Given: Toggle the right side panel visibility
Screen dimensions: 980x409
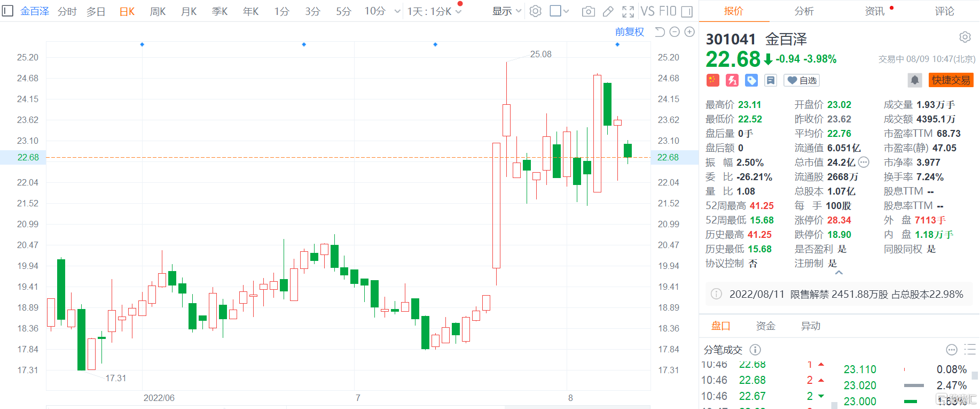Looking at the screenshot, I should 687,11.
